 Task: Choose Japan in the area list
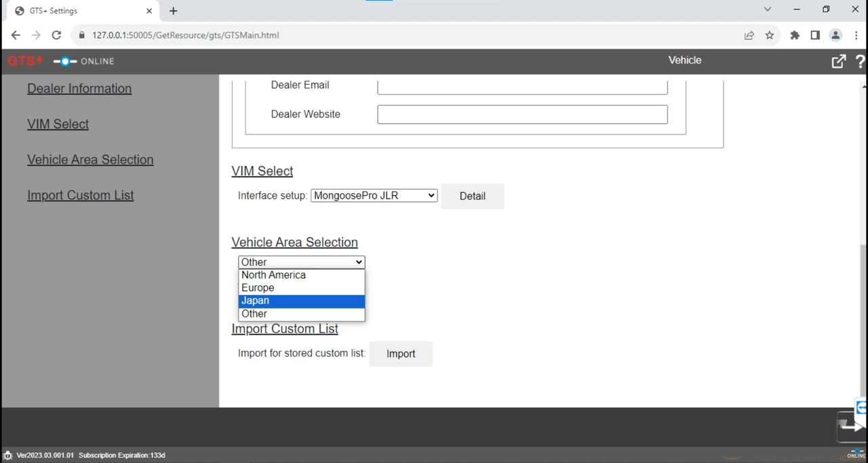tap(302, 301)
